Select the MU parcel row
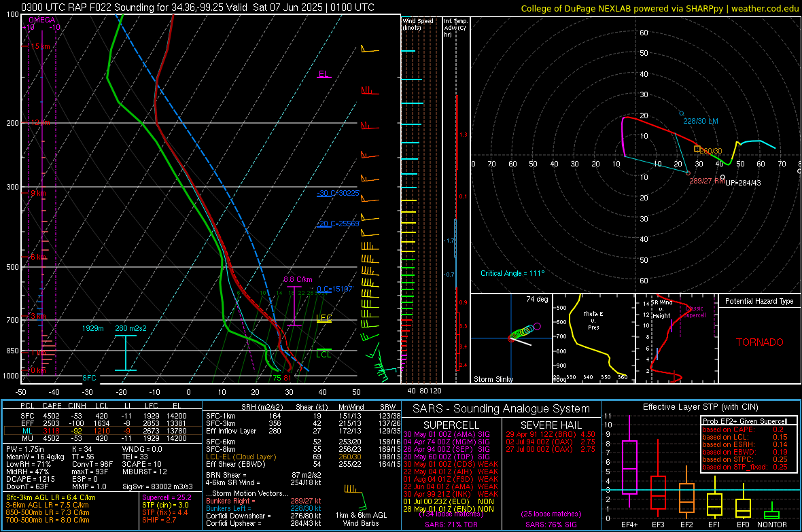 (x=102, y=438)
